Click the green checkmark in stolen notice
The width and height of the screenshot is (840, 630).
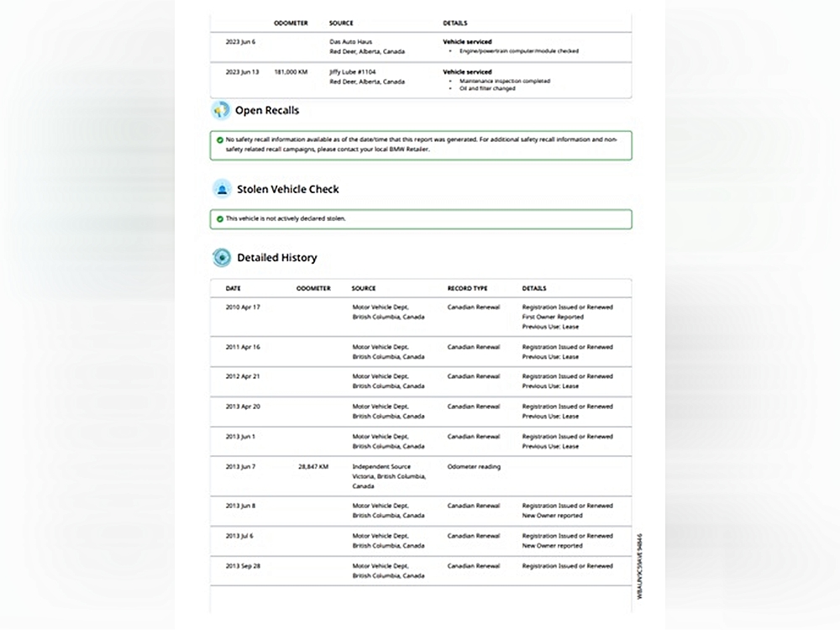219,218
